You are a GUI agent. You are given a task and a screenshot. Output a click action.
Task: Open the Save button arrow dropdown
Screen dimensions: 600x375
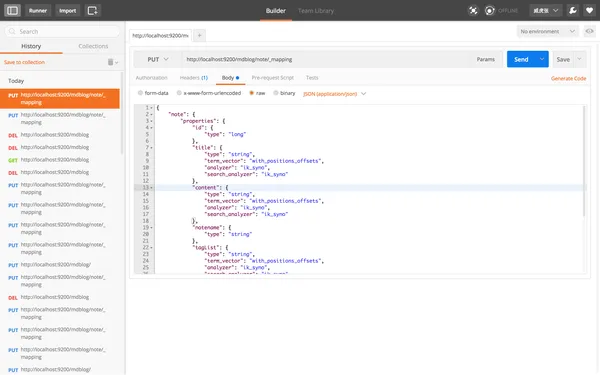click(x=579, y=59)
